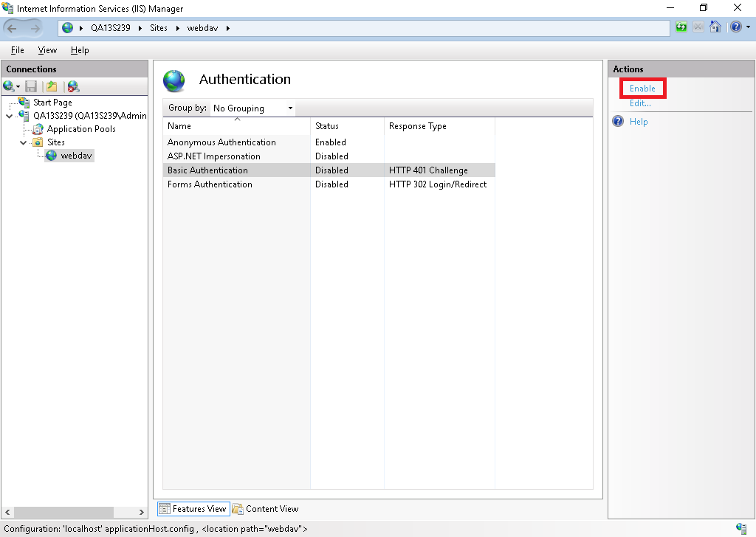Open the File menu
This screenshot has width=756, height=537.
pyautogui.click(x=17, y=50)
